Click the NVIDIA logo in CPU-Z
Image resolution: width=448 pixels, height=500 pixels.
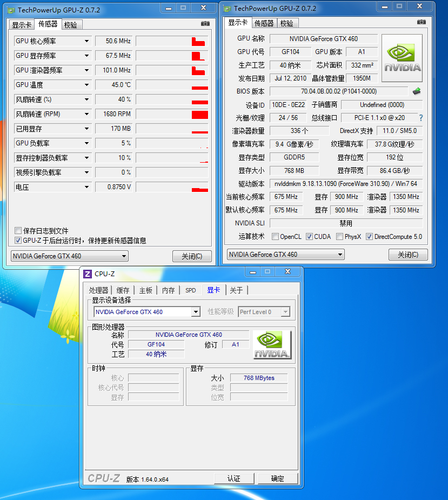coord(272,345)
